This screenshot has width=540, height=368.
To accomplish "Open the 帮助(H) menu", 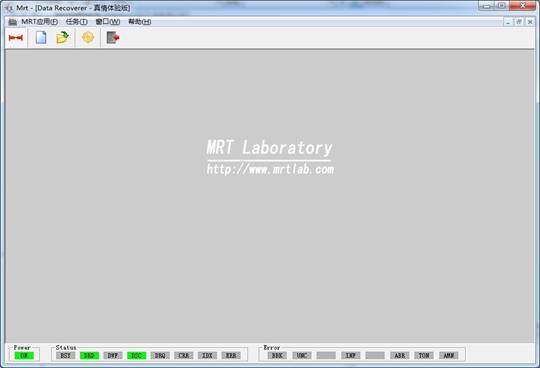I will point(139,22).
